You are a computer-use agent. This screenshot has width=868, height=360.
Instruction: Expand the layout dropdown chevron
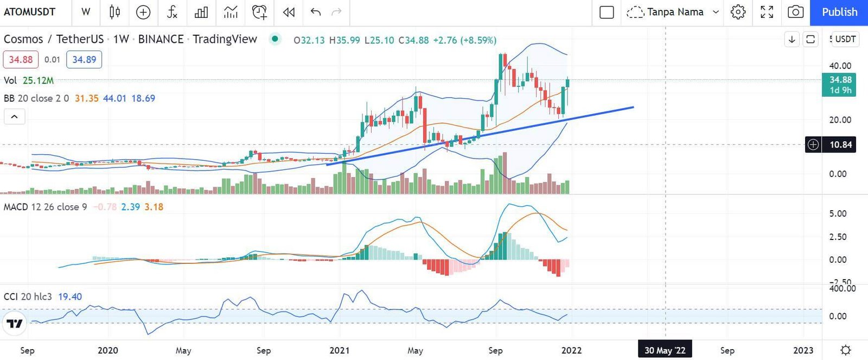716,12
